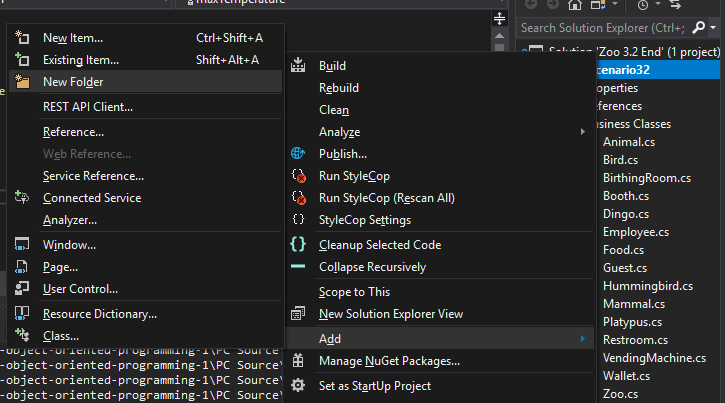Click the Page item icon

pyautogui.click(x=22, y=267)
